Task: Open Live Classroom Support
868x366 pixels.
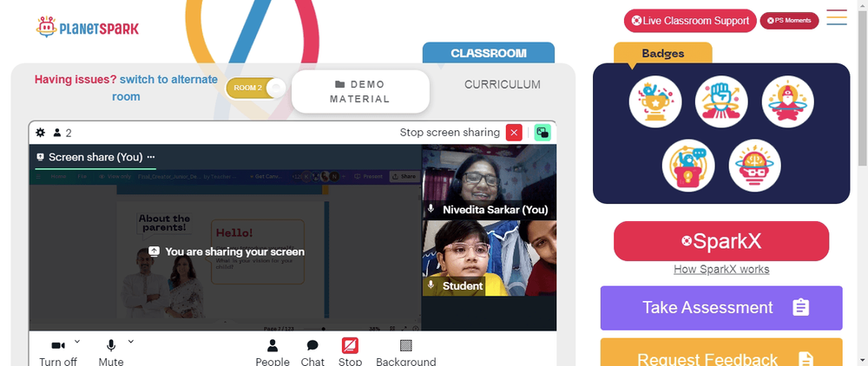Action: pyautogui.click(x=690, y=21)
